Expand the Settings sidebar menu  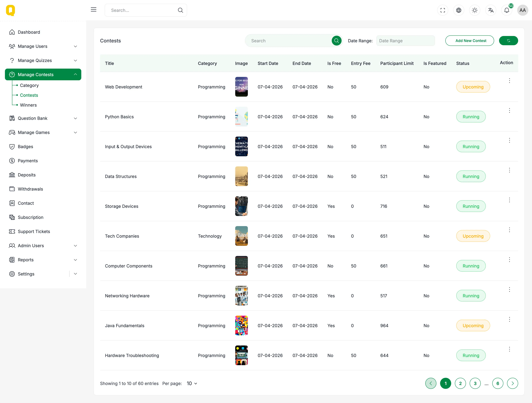75,274
